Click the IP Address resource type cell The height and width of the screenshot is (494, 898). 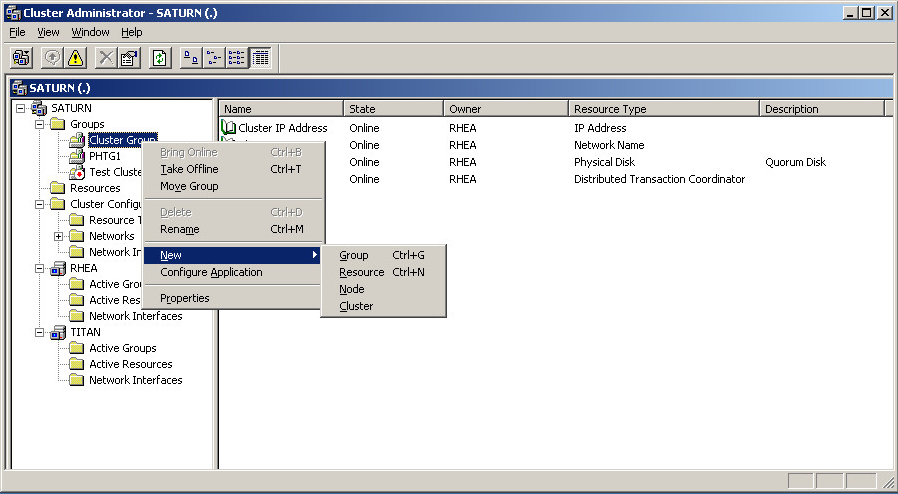coord(600,128)
